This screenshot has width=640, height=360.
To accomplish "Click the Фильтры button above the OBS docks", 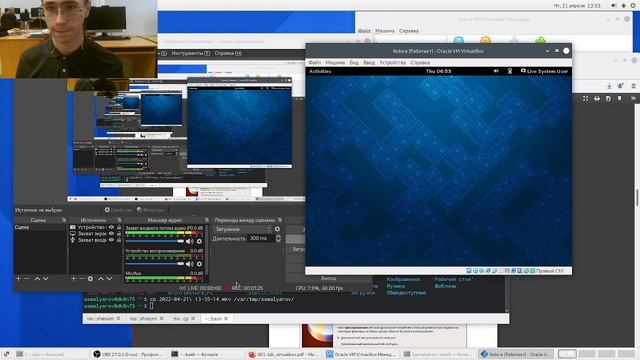I will 150,210.
